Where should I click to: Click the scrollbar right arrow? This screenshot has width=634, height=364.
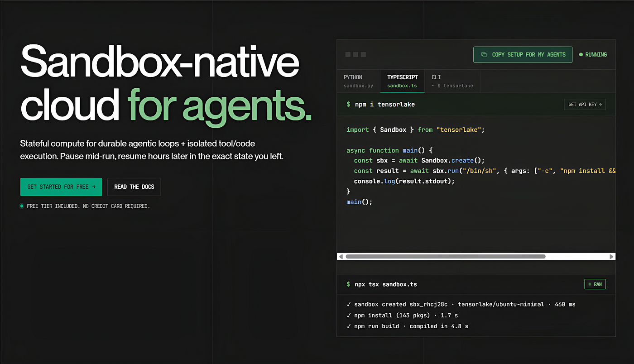tap(612, 256)
